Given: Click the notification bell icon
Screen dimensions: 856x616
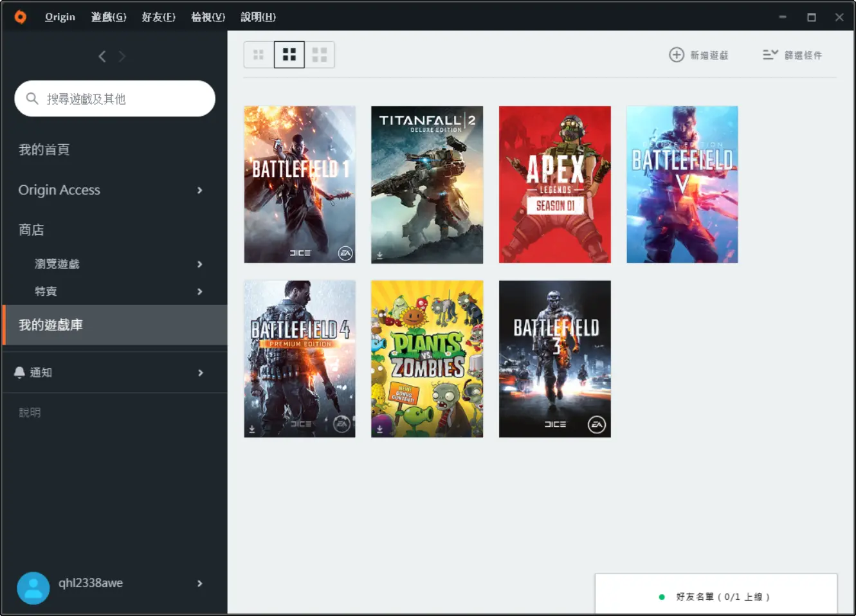Looking at the screenshot, I should [x=19, y=372].
